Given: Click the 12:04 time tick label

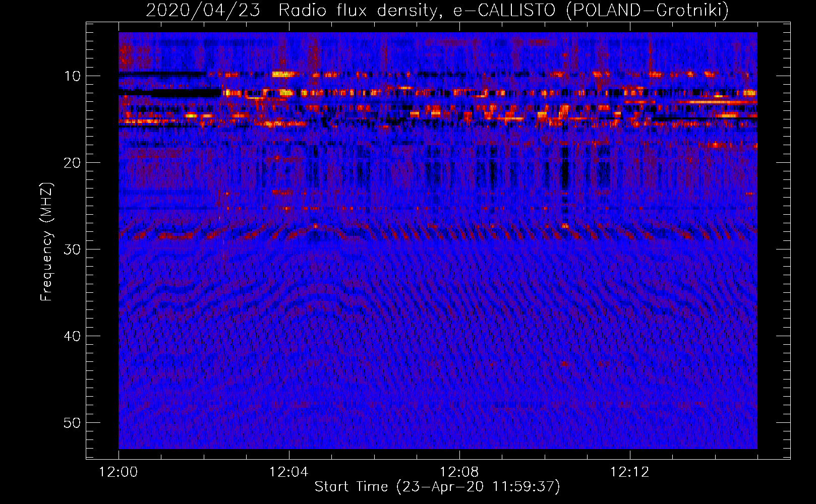Looking at the screenshot, I should [x=288, y=472].
